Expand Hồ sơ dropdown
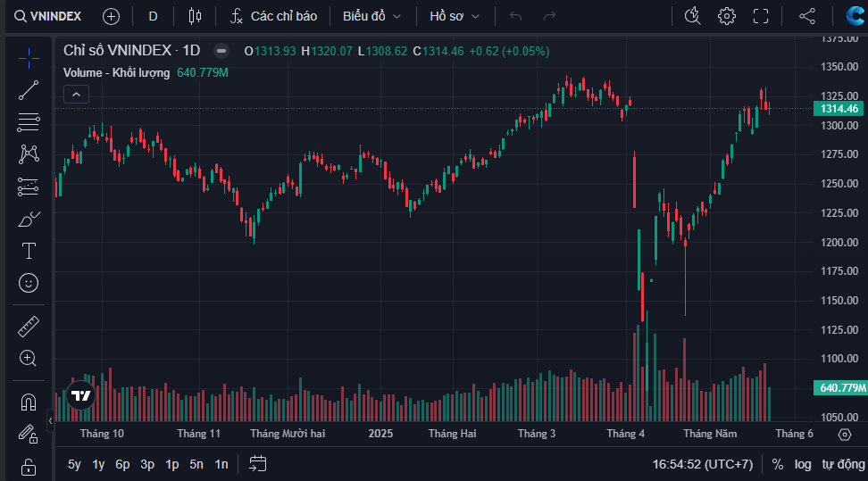The width and height of the screenshot is (868, 481). pyautogui.click(x=455, y=17)
